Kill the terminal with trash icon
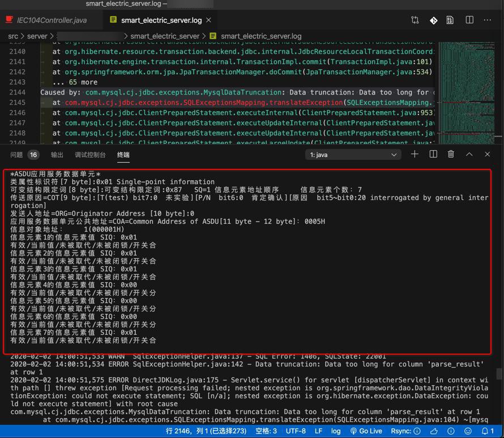Viewport: 504px width, 438px height. coord(451,154)
